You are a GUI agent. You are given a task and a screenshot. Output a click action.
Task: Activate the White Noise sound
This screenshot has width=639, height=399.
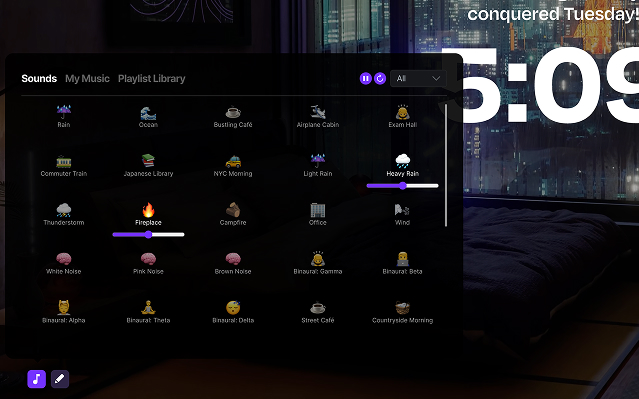(64, 263)
